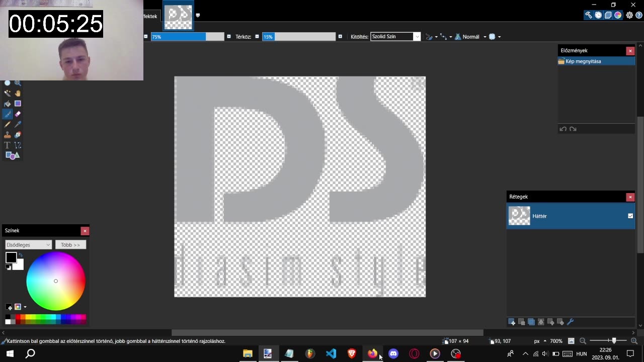Select the Pan hand tool

tap(18, 93)
